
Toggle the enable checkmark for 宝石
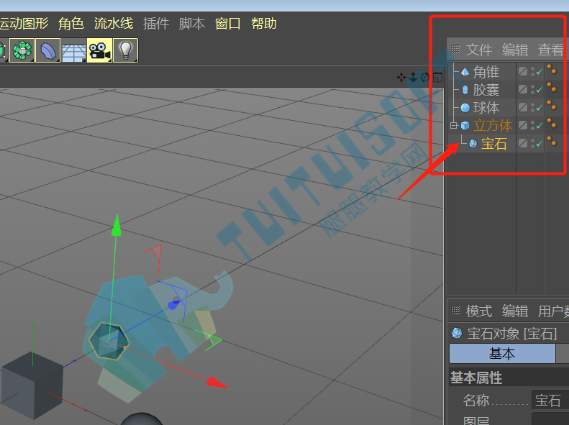[x=539, y=143]
